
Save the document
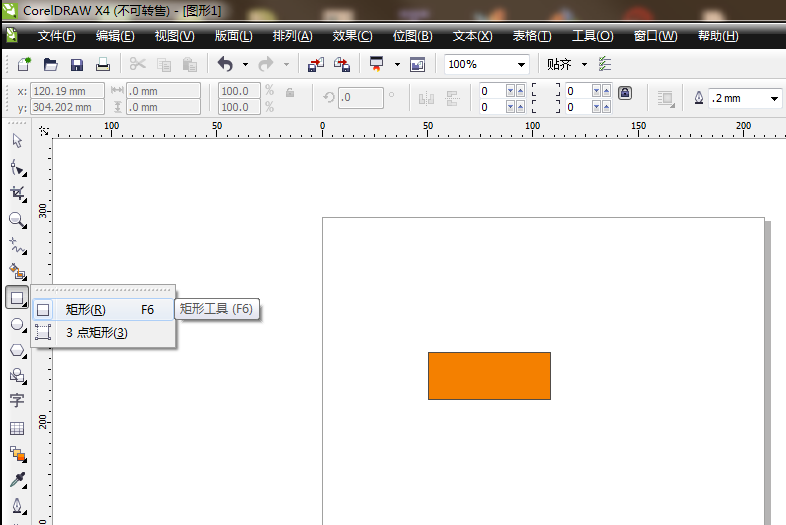pos(77,64)
